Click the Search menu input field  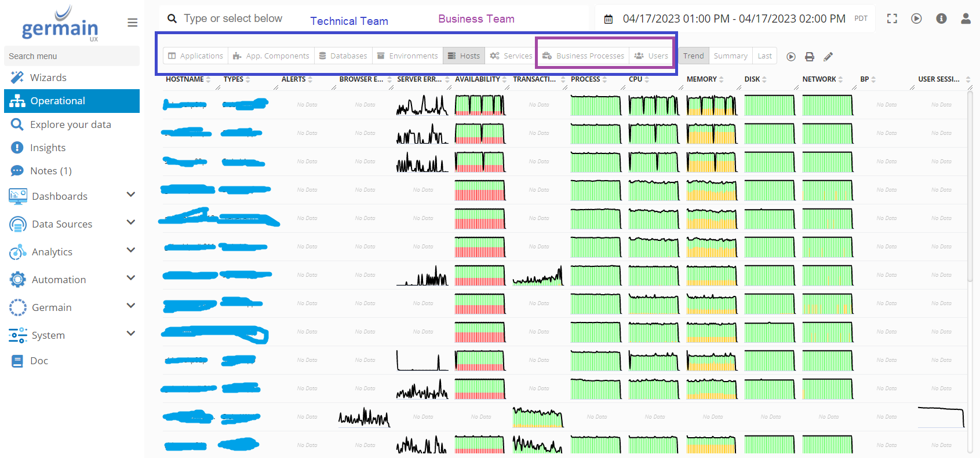coord(71,56)
